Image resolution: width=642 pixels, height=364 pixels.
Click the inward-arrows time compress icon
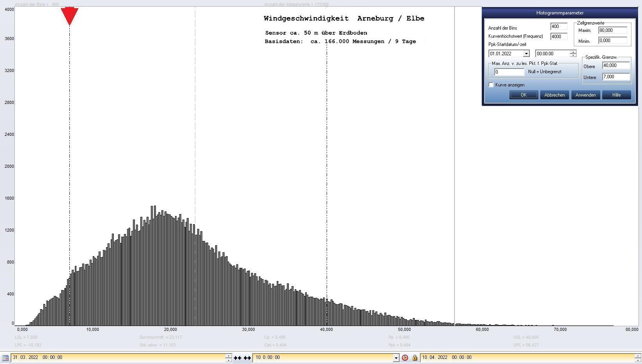pos(237,358)
